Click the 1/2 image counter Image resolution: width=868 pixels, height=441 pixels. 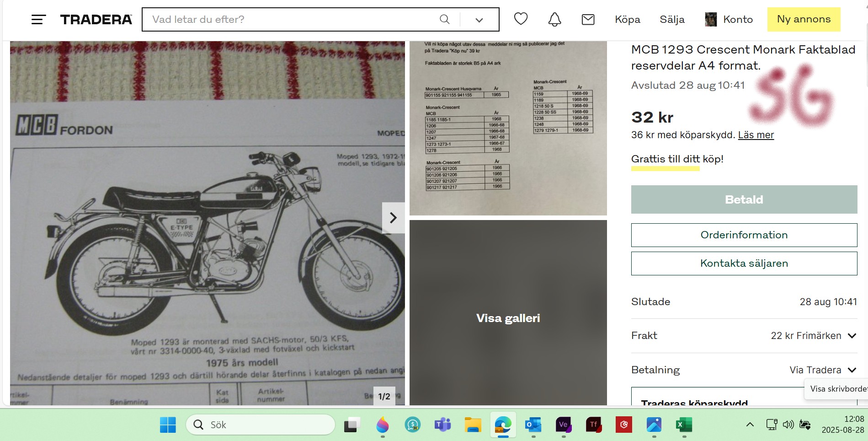click(384, 396)
